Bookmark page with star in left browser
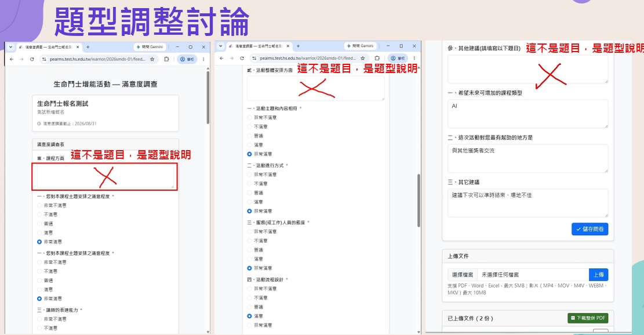The image size is (644, 335). tap(152, 59)
